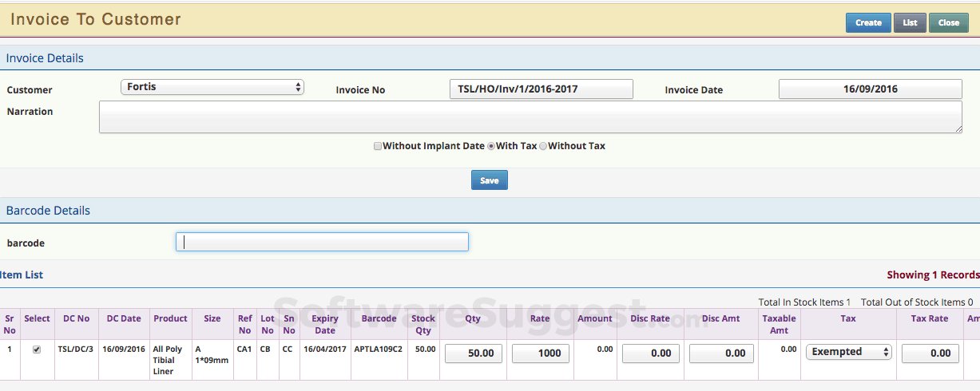Click the Stock Qty column header
Viewport: 980px width, 391px height.
(423, 324)
